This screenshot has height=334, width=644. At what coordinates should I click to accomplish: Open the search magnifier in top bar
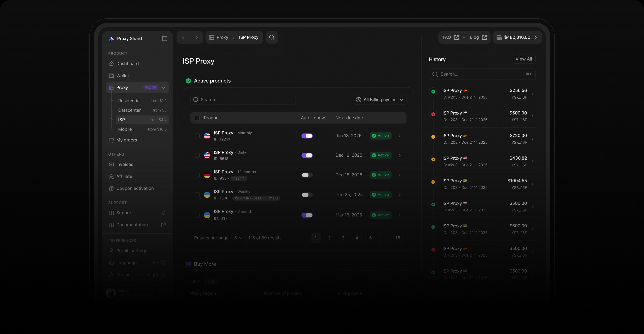[x=272, y=37]
